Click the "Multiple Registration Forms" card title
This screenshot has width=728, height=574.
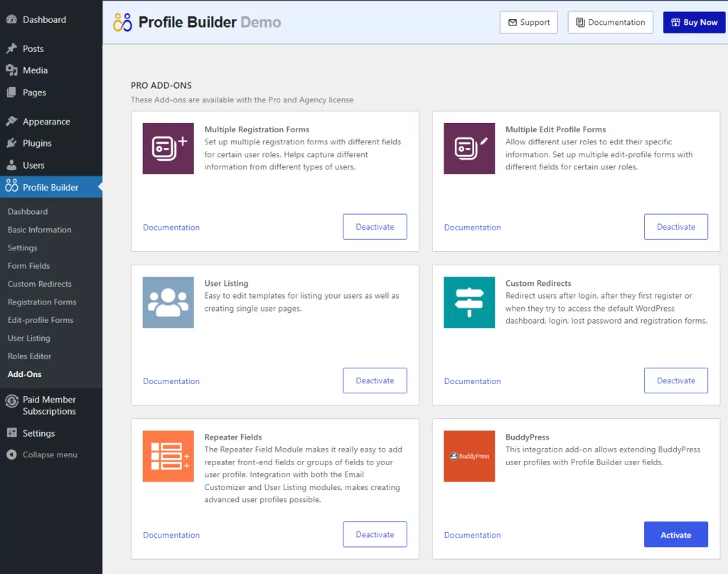(x=257, y=129)
